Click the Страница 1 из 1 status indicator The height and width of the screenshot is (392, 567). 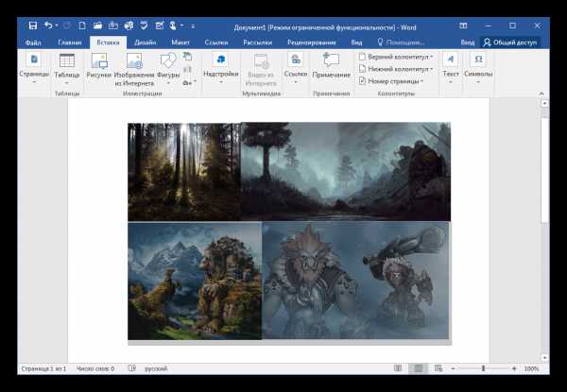[43, 369]
